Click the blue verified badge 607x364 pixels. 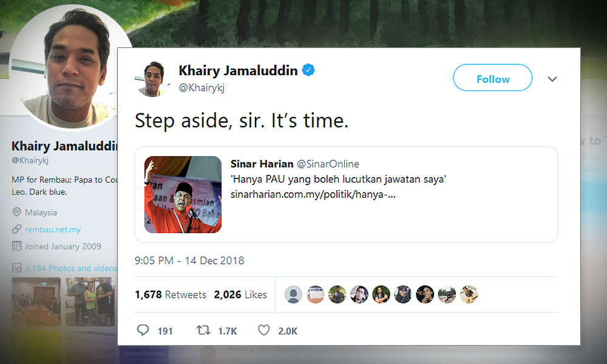pos(308,70)
